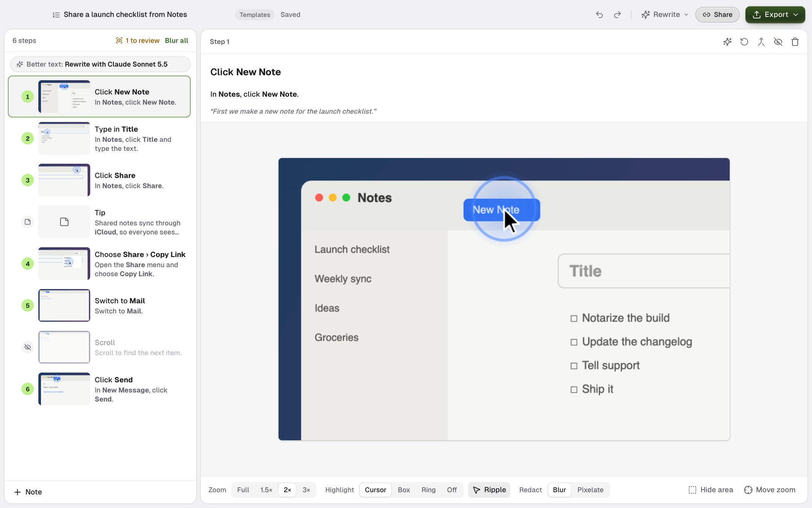Select Cursor highlight mode
The image size is (812, 508).
tap(376, 490)
